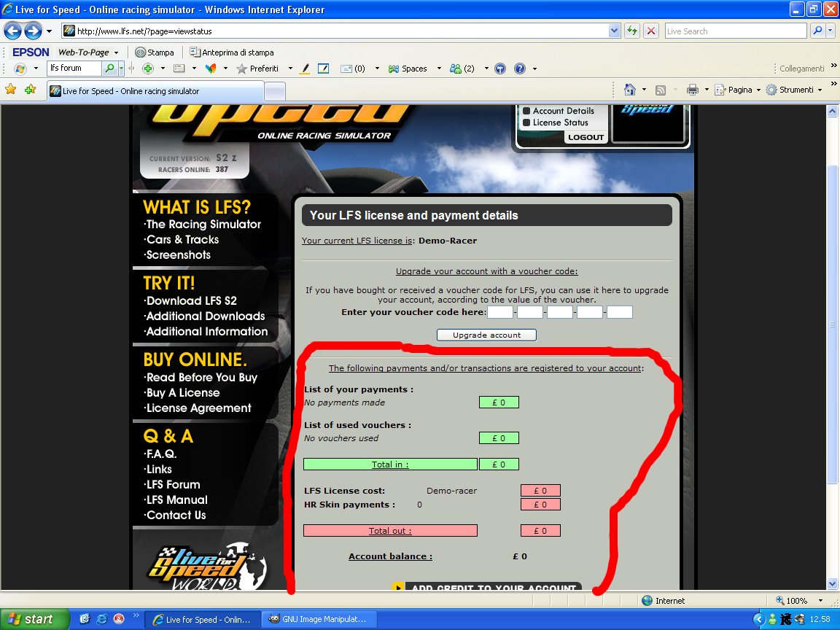Switch to GNU Image Manipulation taskbar item
Image resolution: width=840 pixels, height=630 pixels.
(x=318, y=619)
